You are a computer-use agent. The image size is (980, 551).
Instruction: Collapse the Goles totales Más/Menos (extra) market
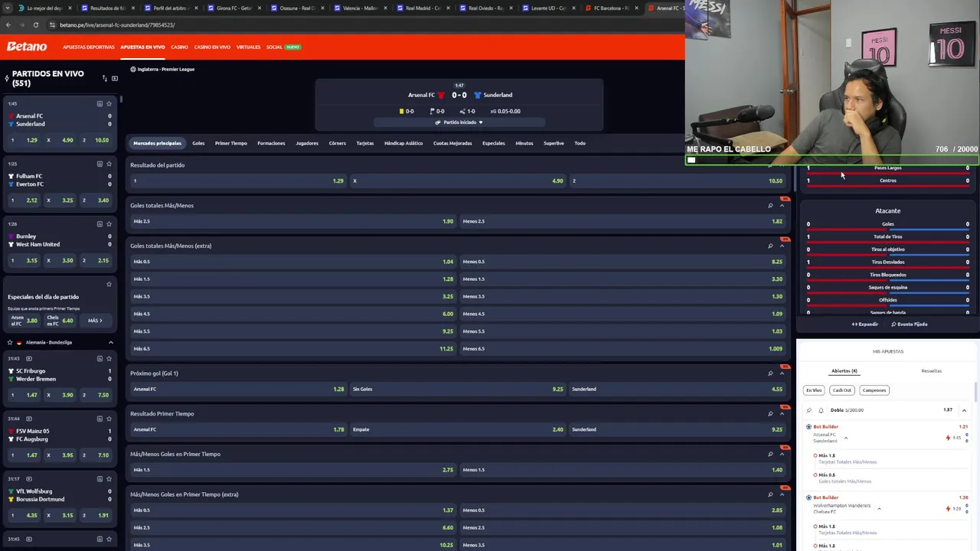tap(782, 246)
